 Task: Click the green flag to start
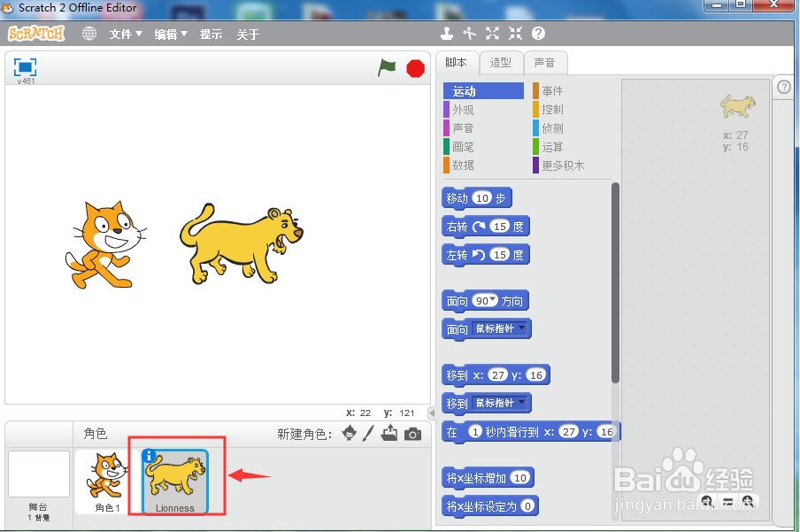click(387, 67)
